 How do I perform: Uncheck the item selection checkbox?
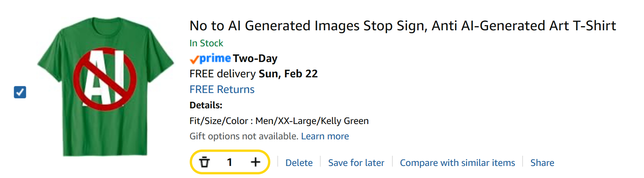pos(20,92)
